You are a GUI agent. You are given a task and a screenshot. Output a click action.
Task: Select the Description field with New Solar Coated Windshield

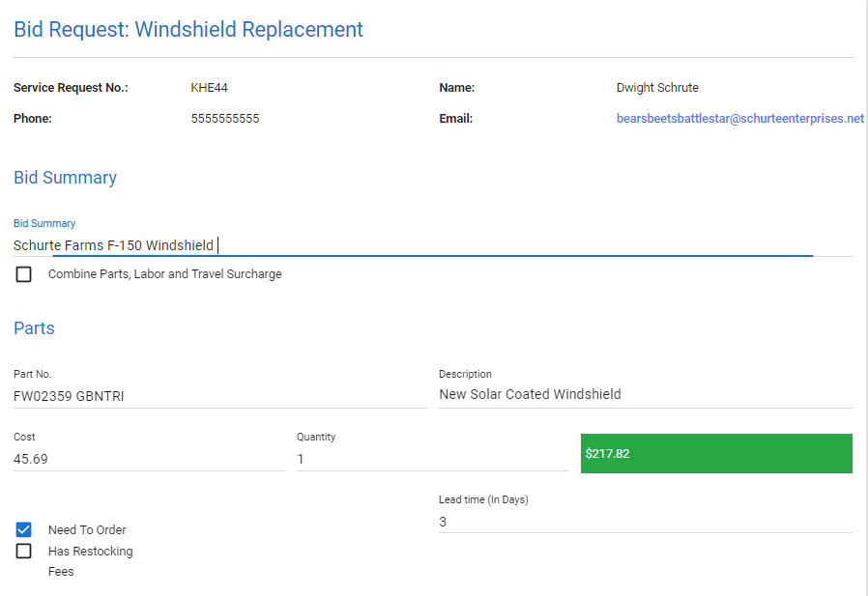(x=646, y=394)
